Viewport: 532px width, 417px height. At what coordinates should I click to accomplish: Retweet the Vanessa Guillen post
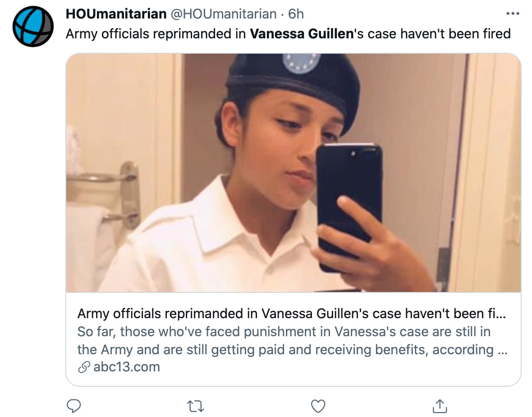[196, 406]
